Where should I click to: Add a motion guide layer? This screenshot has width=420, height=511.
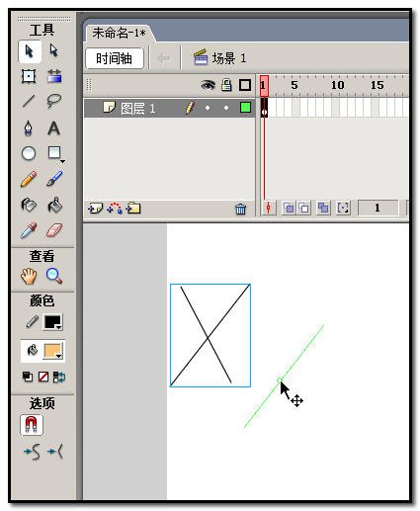[x=115, y=209]
